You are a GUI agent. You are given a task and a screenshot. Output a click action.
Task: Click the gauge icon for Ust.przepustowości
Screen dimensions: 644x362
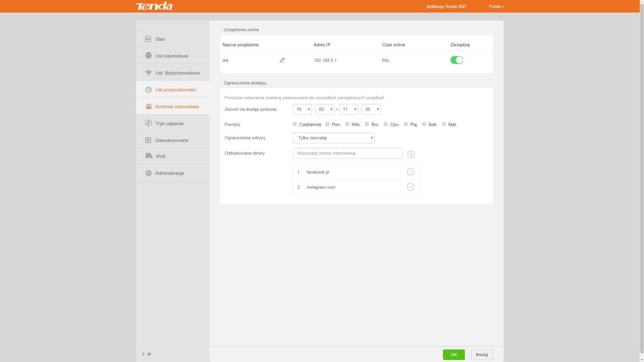pyautogui.click(x=148, y=90)
